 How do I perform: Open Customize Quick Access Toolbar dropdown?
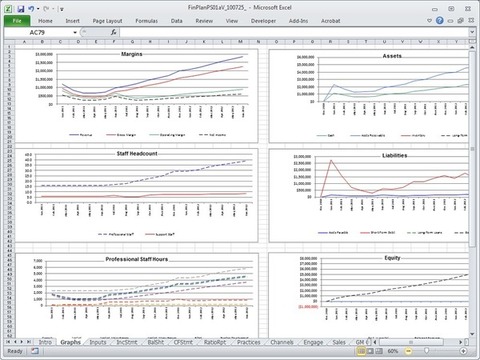click(62, 9)
